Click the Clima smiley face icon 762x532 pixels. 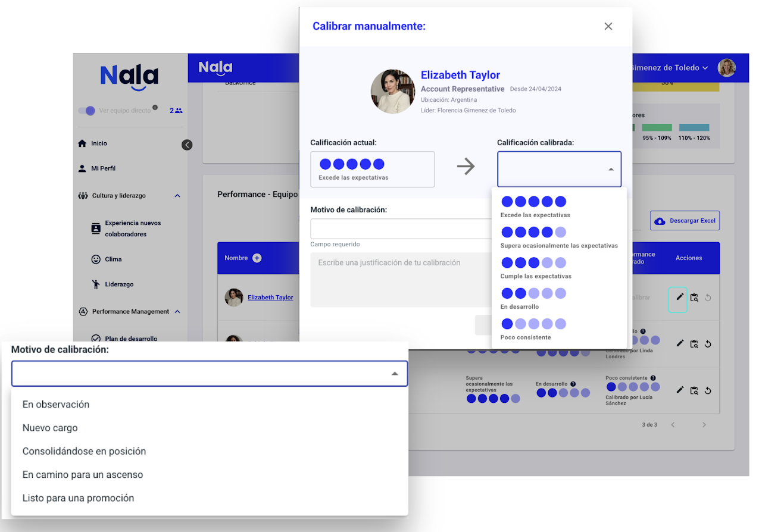click(x=96, y=259)
